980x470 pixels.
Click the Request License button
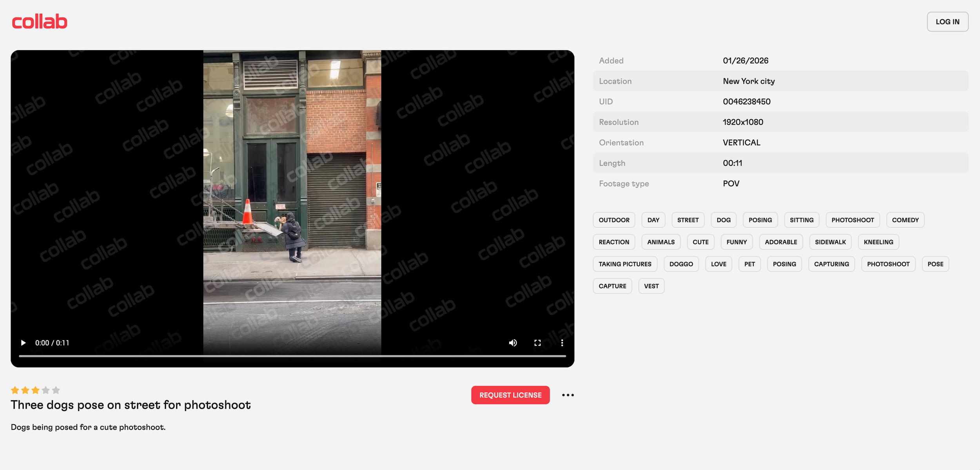tap(510, 395)
